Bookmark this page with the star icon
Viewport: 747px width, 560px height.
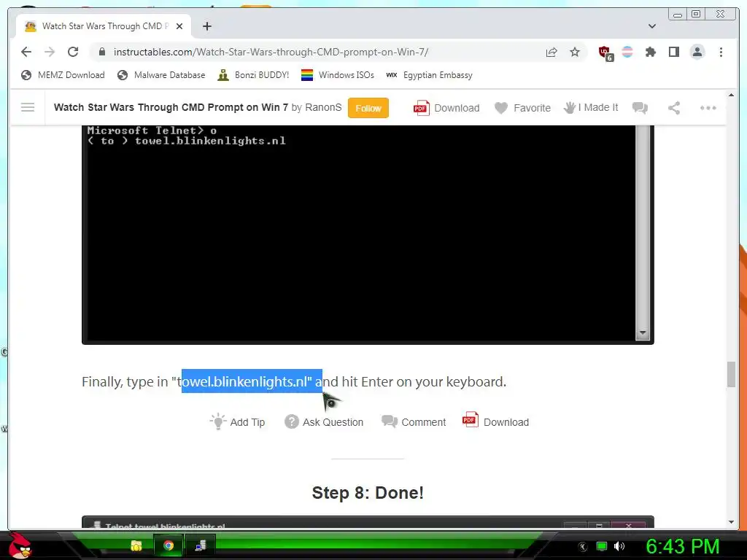(575, 52)
